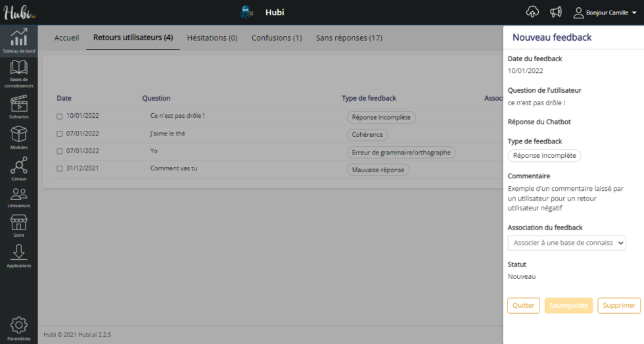
Task: Switch to the Sans réponses (17) tab
Action: 349,38
